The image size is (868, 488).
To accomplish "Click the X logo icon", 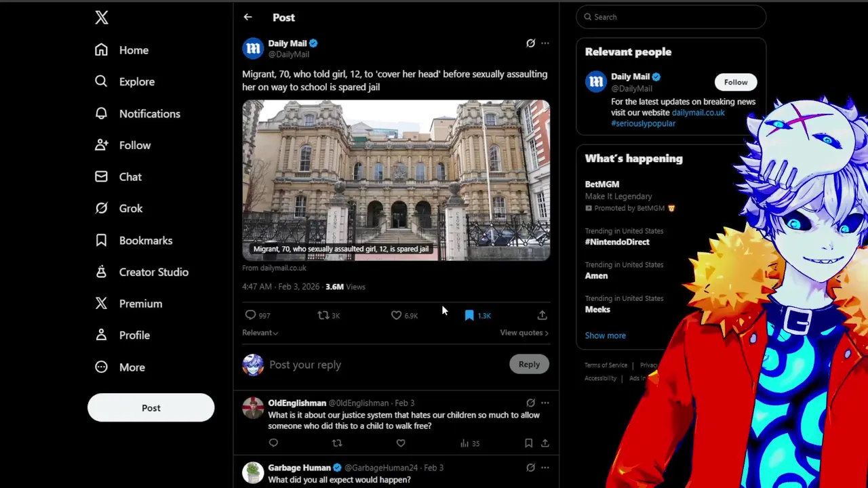I will point(102,18).
